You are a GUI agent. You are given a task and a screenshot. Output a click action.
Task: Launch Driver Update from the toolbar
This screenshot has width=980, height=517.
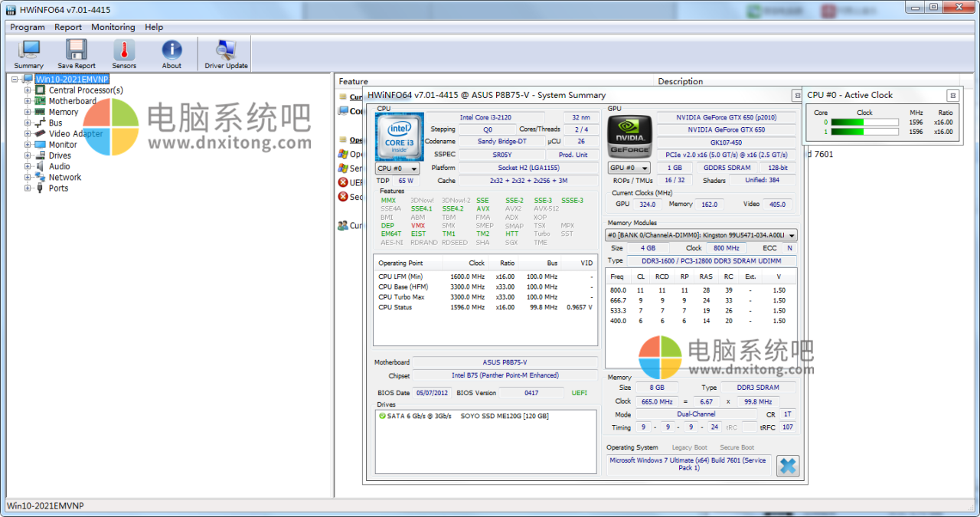(x=226, y=54)
